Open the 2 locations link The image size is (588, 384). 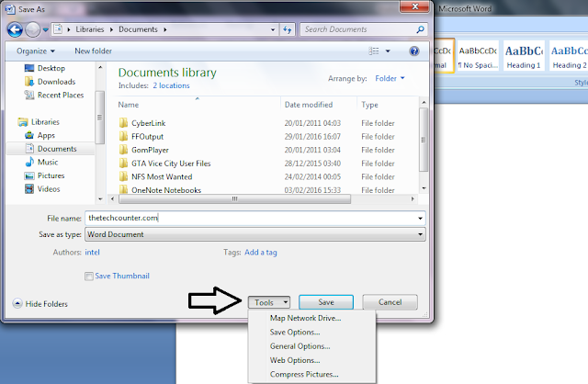point(171,85)
